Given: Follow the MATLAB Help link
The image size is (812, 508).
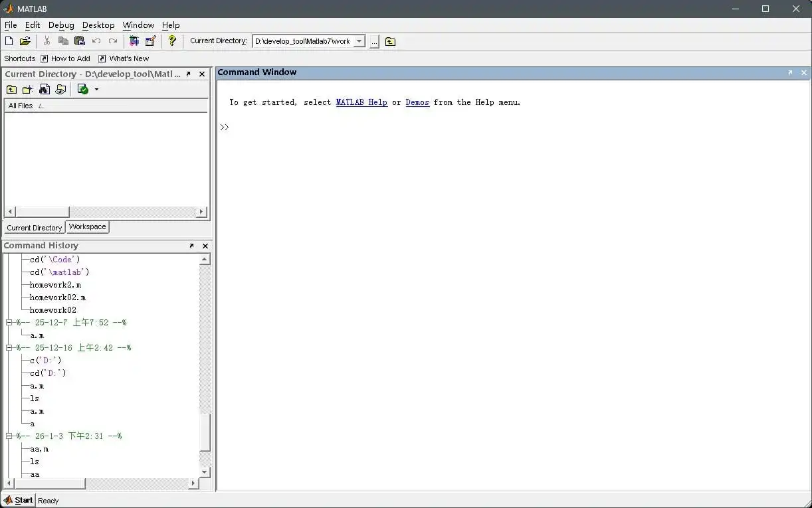Looking at the screenshot, I should point(361,102).
